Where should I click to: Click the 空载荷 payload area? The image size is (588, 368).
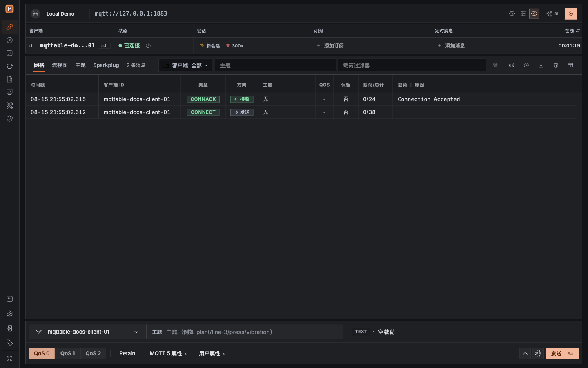coord(386,332)
